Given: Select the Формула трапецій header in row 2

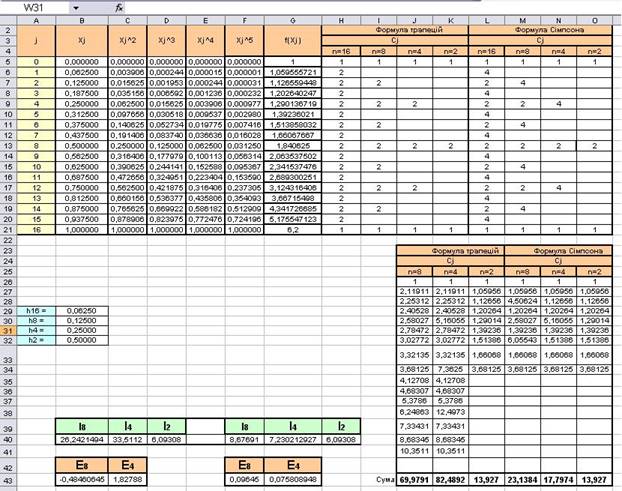Looking at the screenshot, I should 395,30.
